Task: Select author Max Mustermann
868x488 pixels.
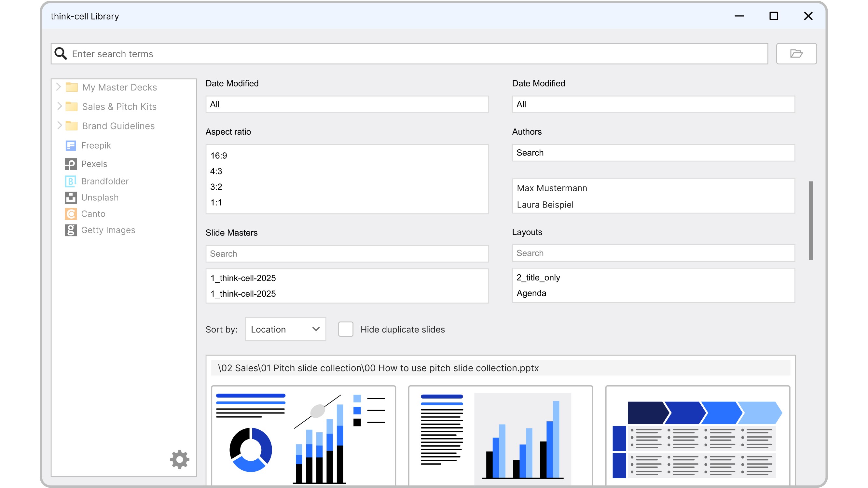Action: [552, 188]
